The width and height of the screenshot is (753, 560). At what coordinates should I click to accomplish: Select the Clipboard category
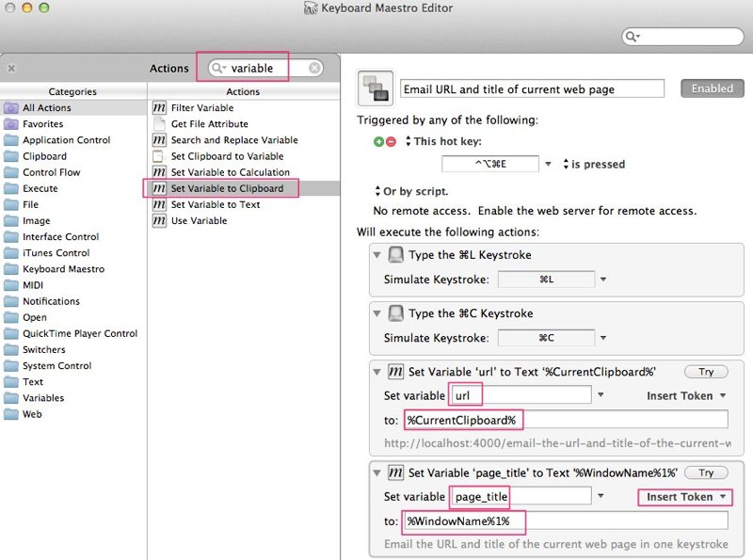44,156
